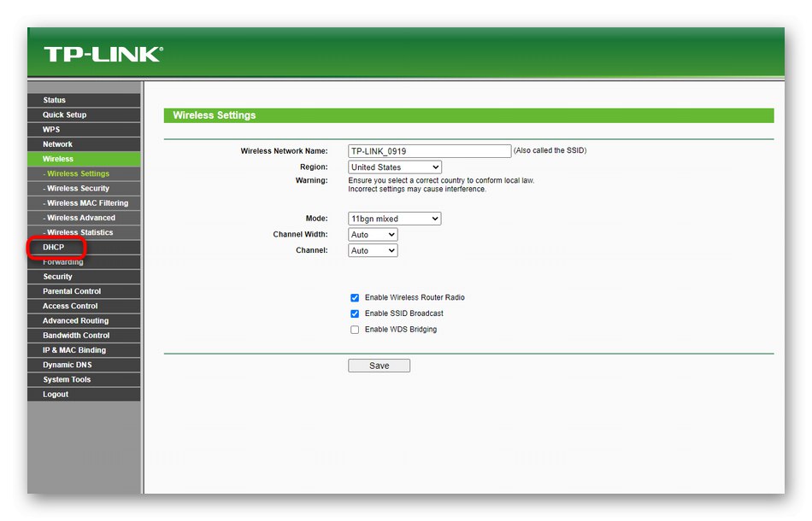812x521 pixels.
Task: Open the Network menu
Action: pos(84,144)
